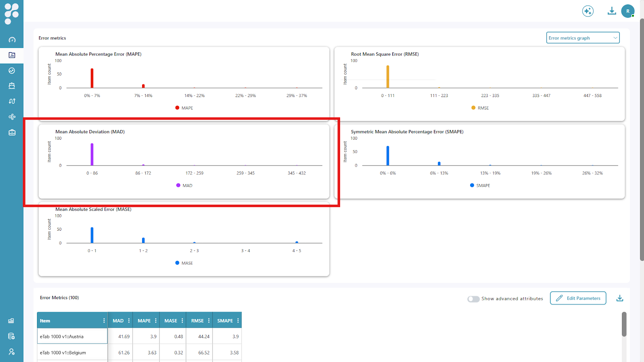
Task: Toggle the MAPE legend series
Action: 184,108
